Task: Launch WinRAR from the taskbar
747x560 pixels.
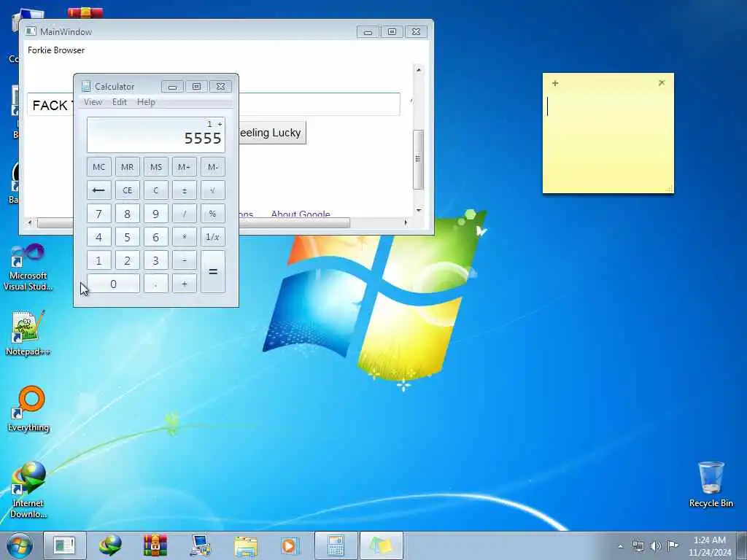Action: [x=155, y=545]
